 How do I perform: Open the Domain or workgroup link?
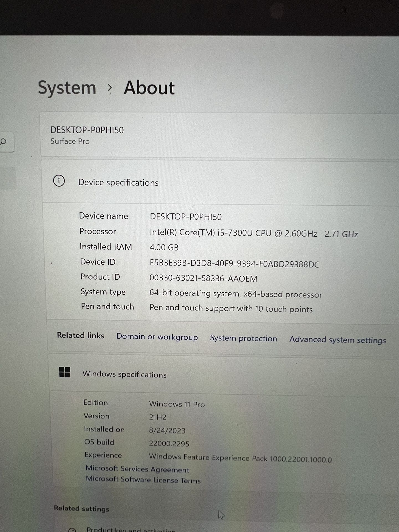(157, 337)
